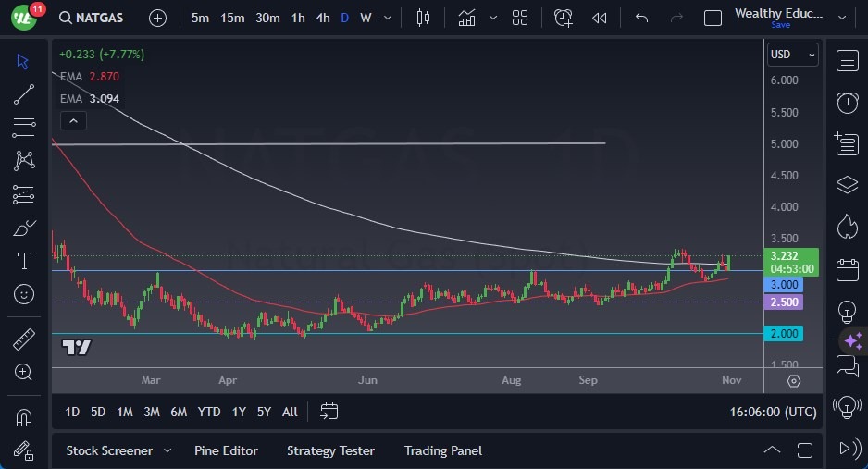Expand the timeframe interval dropdown arrow
This screenshot has height=469, width=868.
(x=388, y=18)
